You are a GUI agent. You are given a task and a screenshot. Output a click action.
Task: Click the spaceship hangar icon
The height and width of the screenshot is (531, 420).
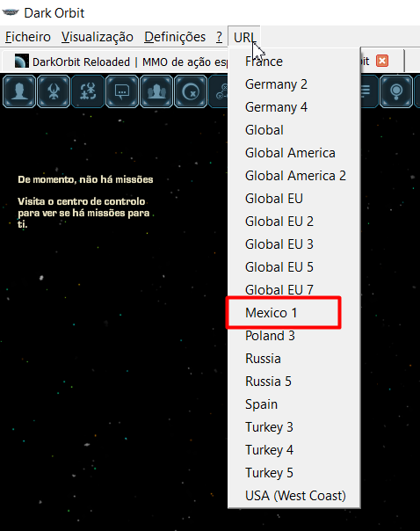tap(54, 91)
